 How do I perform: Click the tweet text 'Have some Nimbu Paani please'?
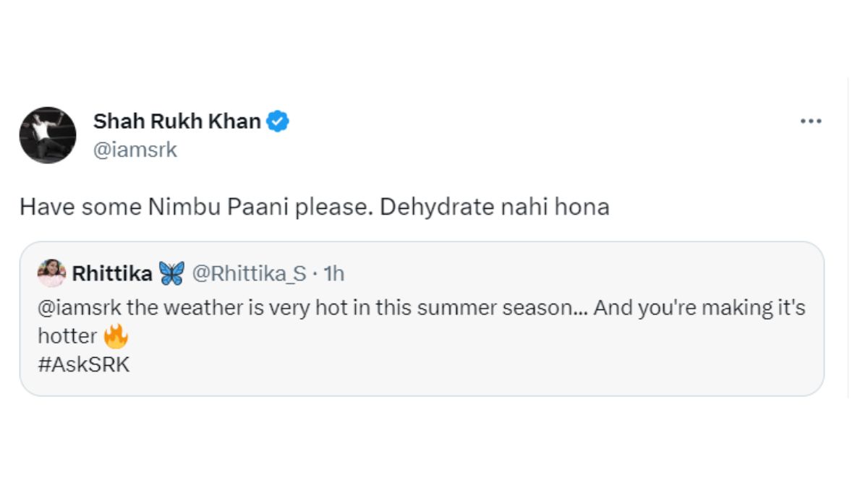pos(315,207)
